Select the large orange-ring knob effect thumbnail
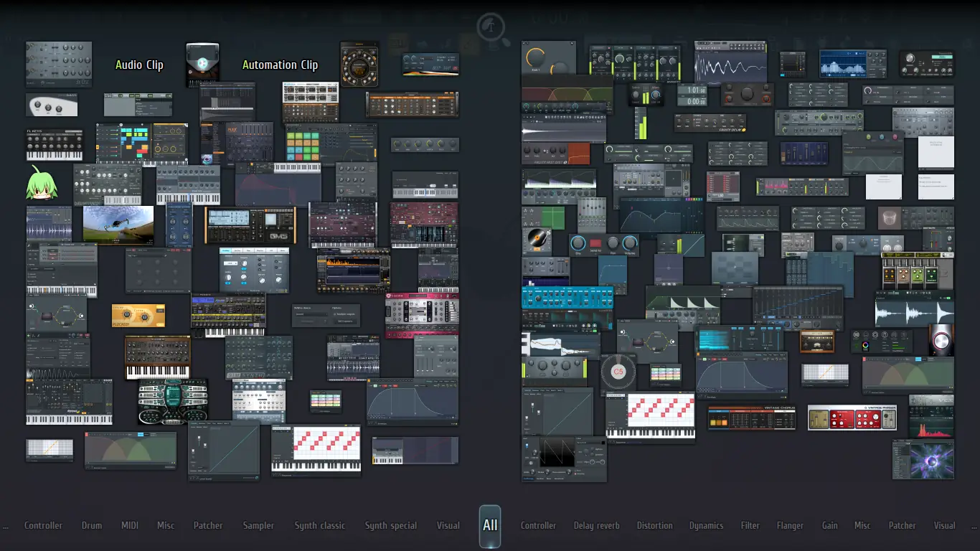The width and height of the screenshot is (980, 551). tap(549, 58)
